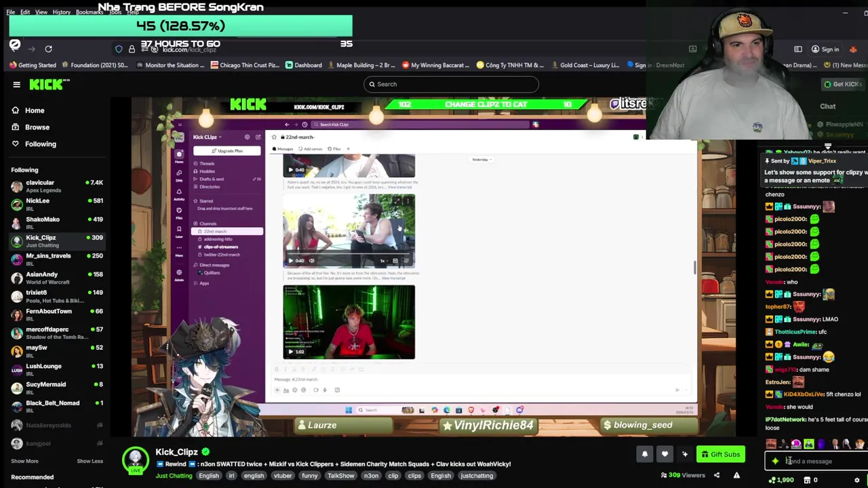Report the stream with the warning triangle
868x488 pixels.
(736, 475)
